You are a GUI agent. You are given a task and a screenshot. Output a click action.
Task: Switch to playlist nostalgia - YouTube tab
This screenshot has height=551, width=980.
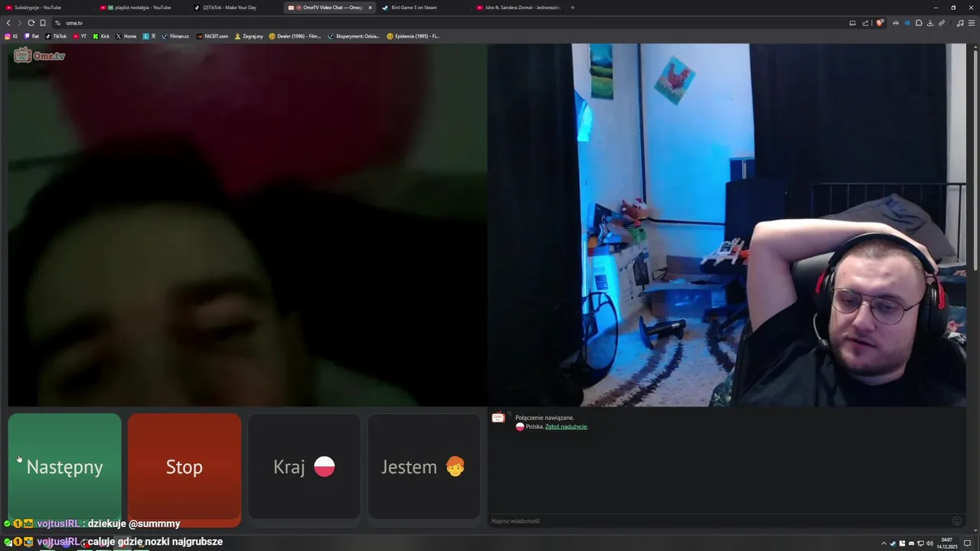(142, 8)
